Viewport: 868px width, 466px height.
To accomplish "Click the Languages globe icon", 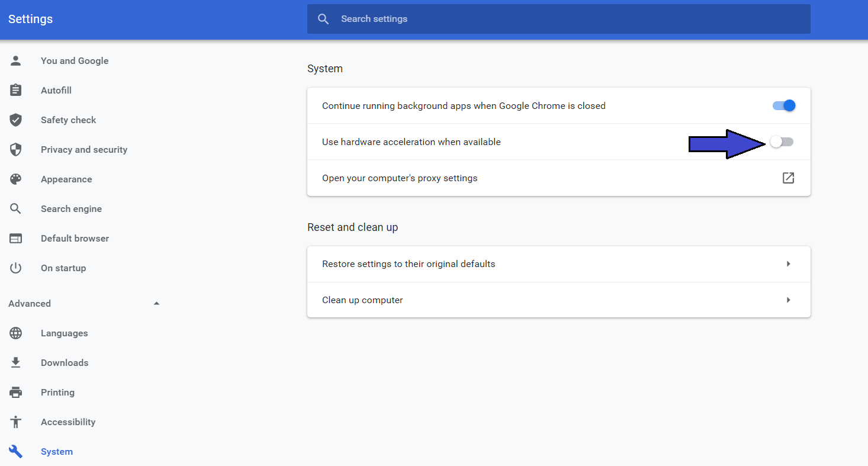I will click(15, 333).
